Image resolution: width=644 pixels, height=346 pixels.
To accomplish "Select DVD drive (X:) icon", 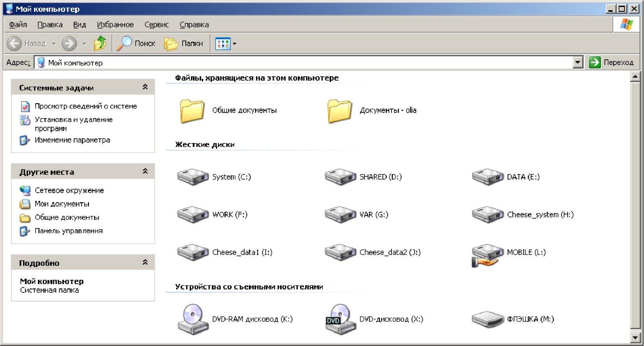I will [x=341, y=319].
